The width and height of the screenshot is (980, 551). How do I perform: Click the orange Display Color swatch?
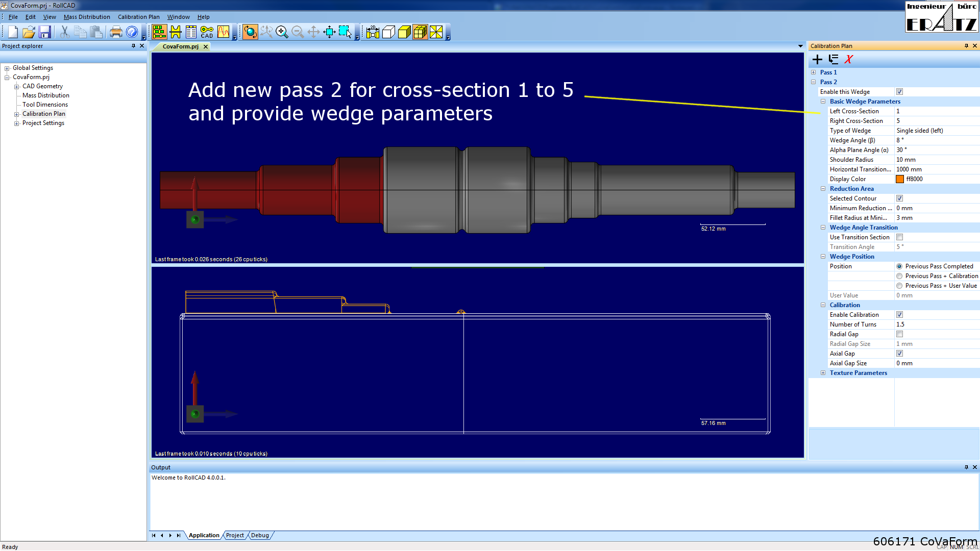point(900,179)
